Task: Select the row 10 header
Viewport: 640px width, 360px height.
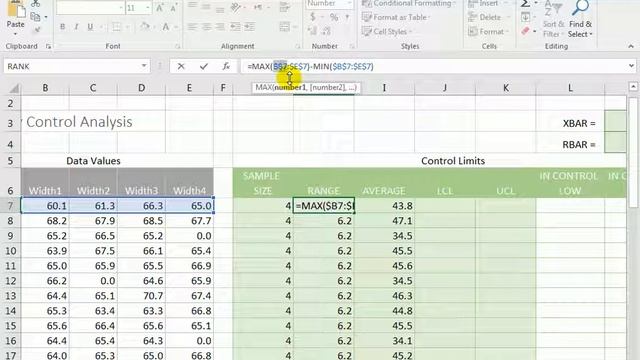Action: click(x=11, y=251)
